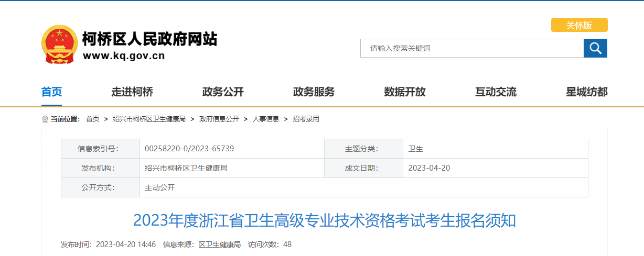Screen dimensions: 644x256
Task: Open the 走进柯桥 menu
Action: click(x=132, y=92)
